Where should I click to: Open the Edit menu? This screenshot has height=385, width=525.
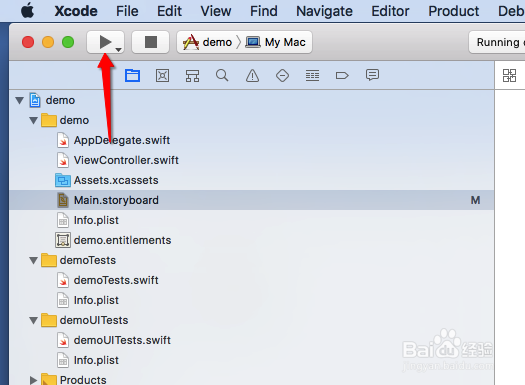[169, 11]
